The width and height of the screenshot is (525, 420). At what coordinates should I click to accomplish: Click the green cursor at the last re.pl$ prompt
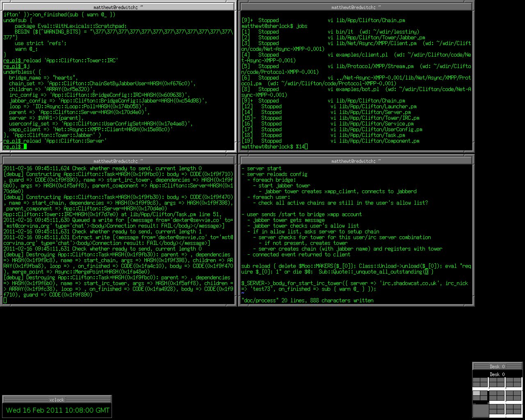[x=25, y=146]
